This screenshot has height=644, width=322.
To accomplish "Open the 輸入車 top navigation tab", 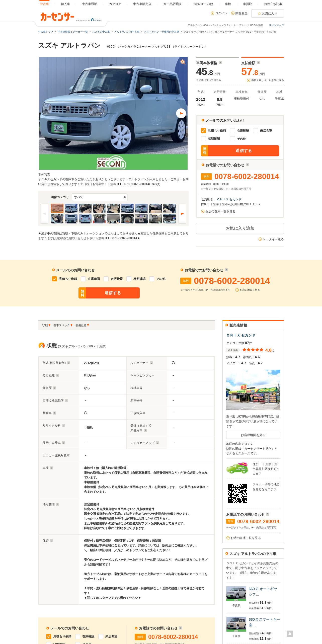I will point(65,4).
